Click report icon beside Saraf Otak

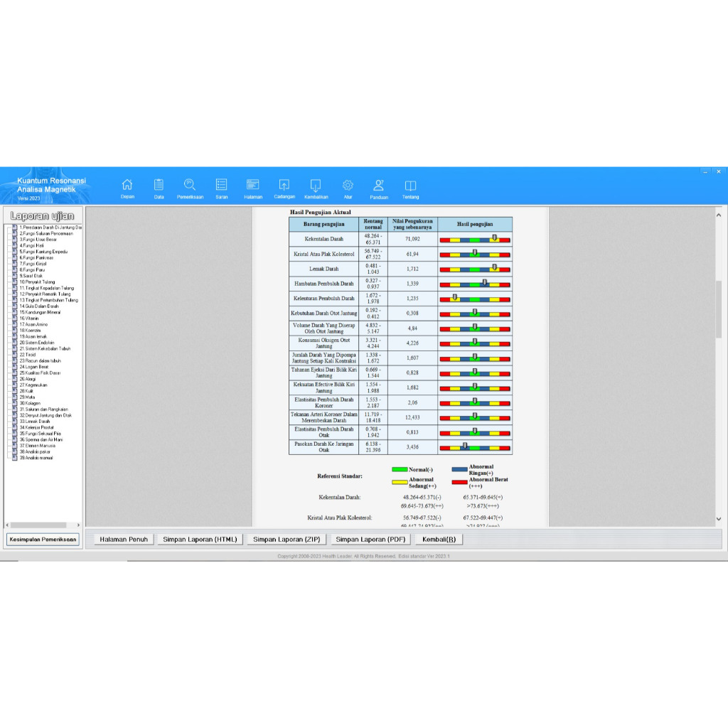pos(15,276)
